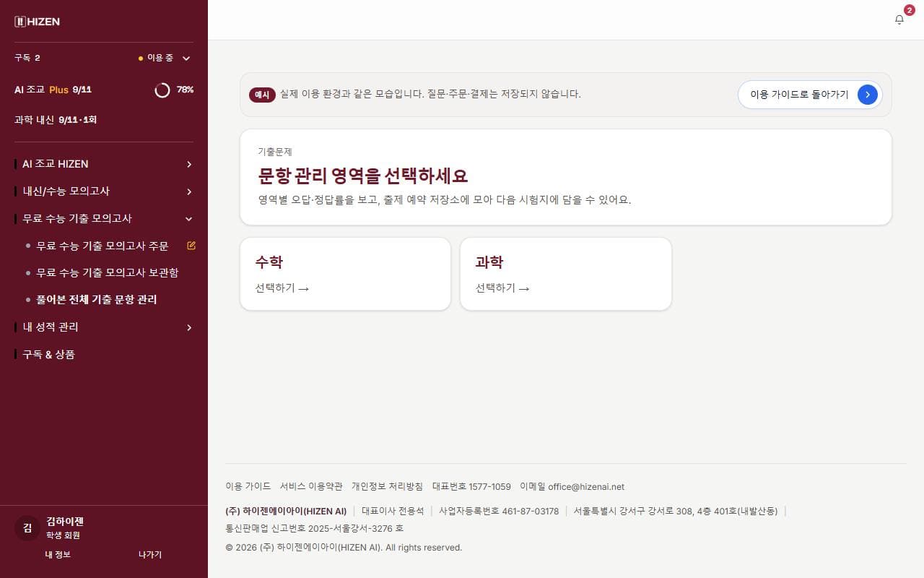Open 서비스 이용약관 link
The height and width of the screenshot is (578, 924).
[x=311, y=486]
